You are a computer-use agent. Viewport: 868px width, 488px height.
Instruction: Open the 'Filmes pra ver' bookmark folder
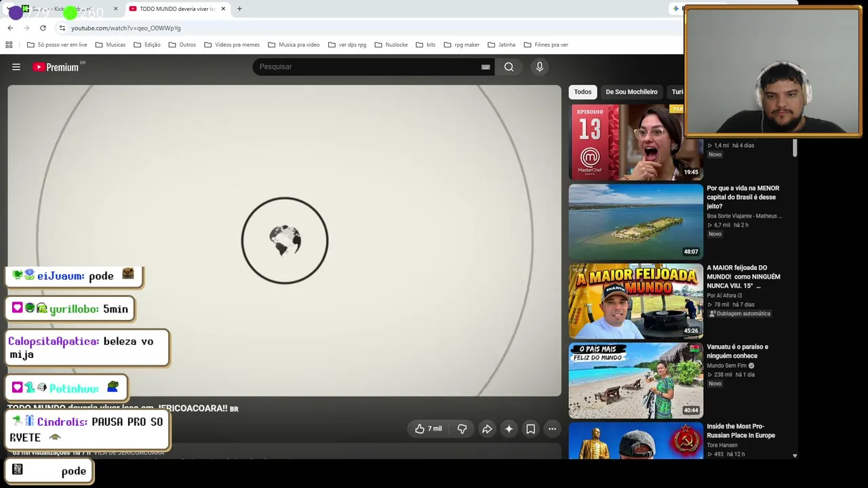pos(546,45)
